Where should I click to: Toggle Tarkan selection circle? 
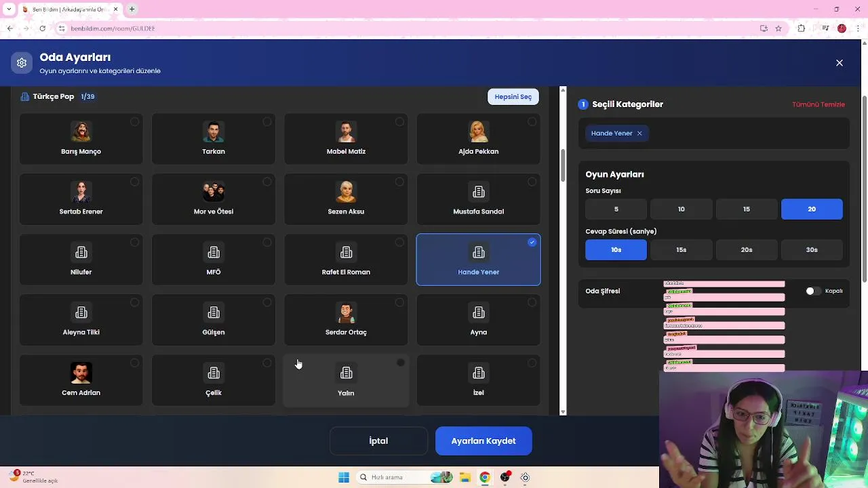point(267,122)
